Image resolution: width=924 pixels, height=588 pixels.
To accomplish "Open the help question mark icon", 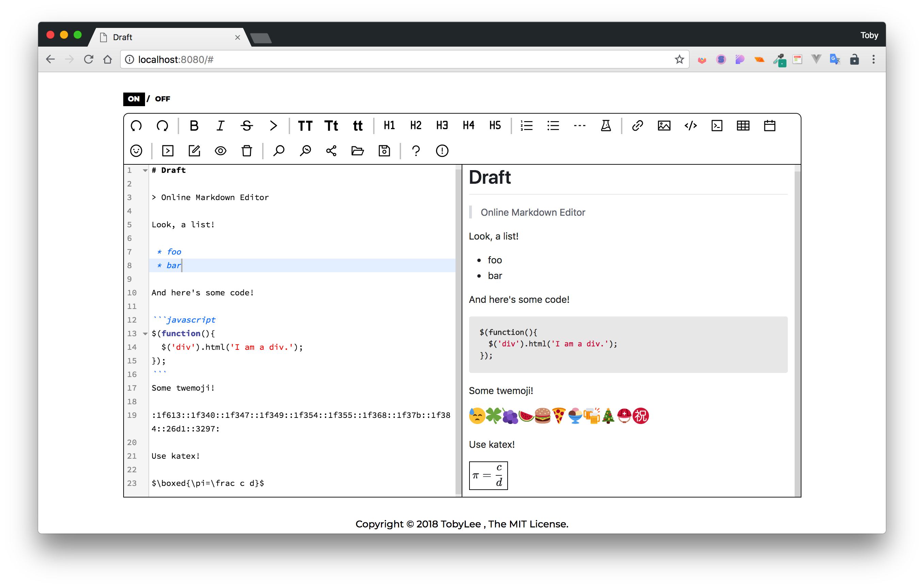I will click(x=416, y=151).
